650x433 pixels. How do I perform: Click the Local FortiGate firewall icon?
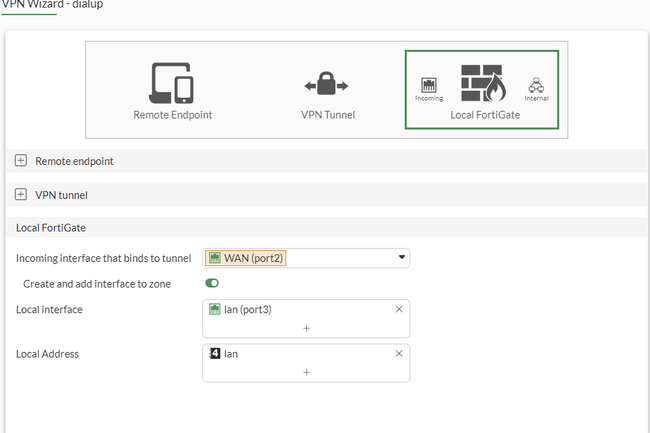(484, 84)
